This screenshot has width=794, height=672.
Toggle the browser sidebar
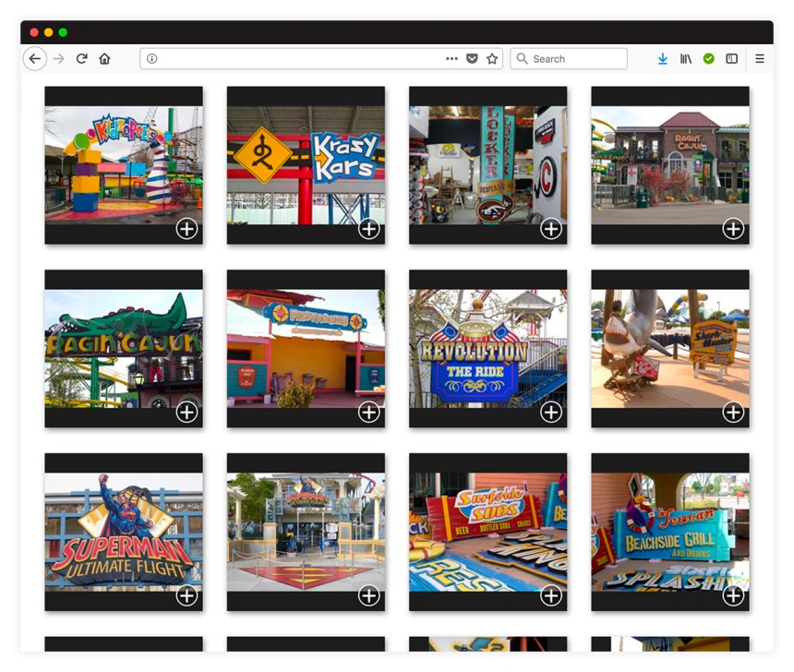click(x=731, y=58)
